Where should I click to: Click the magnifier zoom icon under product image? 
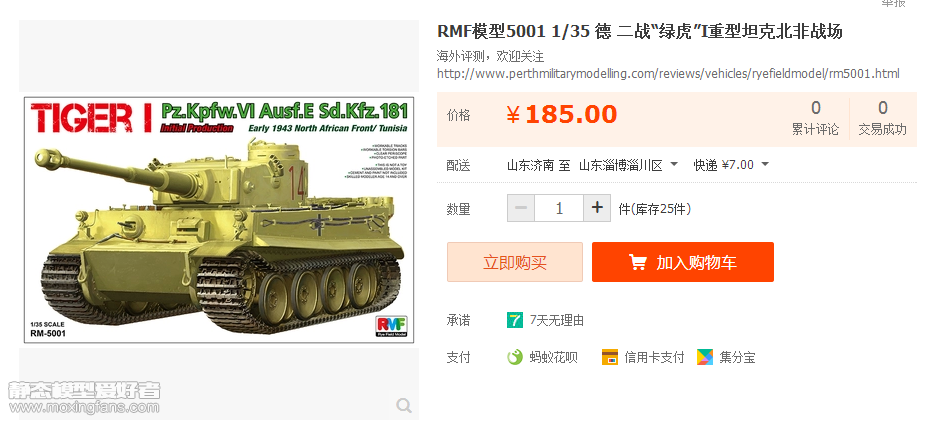tap(404, 405)
